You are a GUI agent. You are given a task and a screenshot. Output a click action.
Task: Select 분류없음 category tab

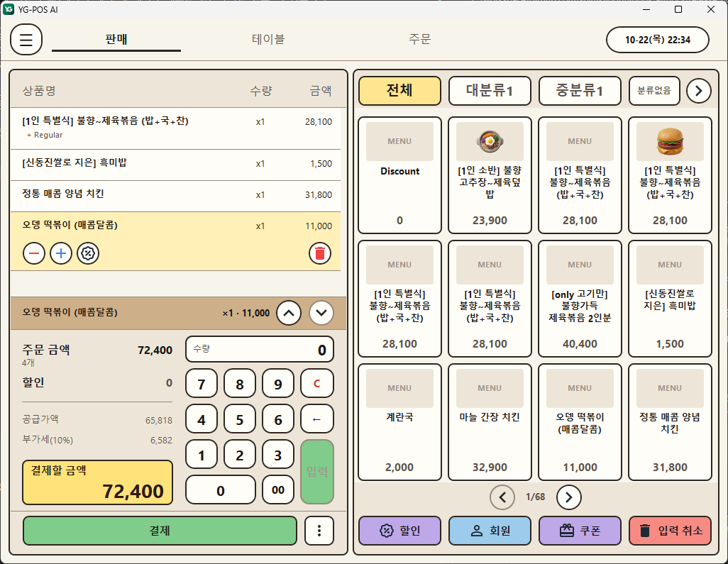tap(654, 91)
